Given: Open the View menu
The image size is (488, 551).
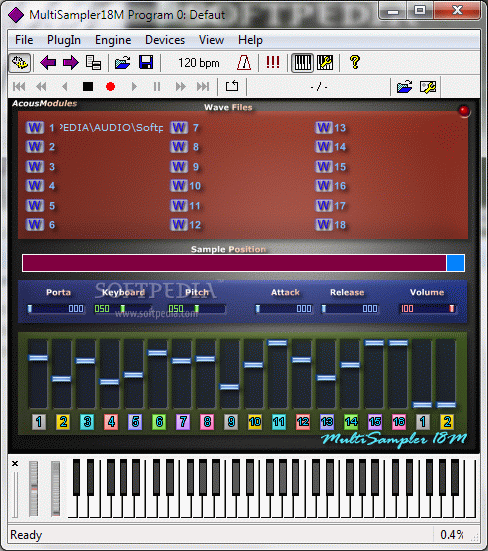Looking at the screenshot, I should click(212, 40).
